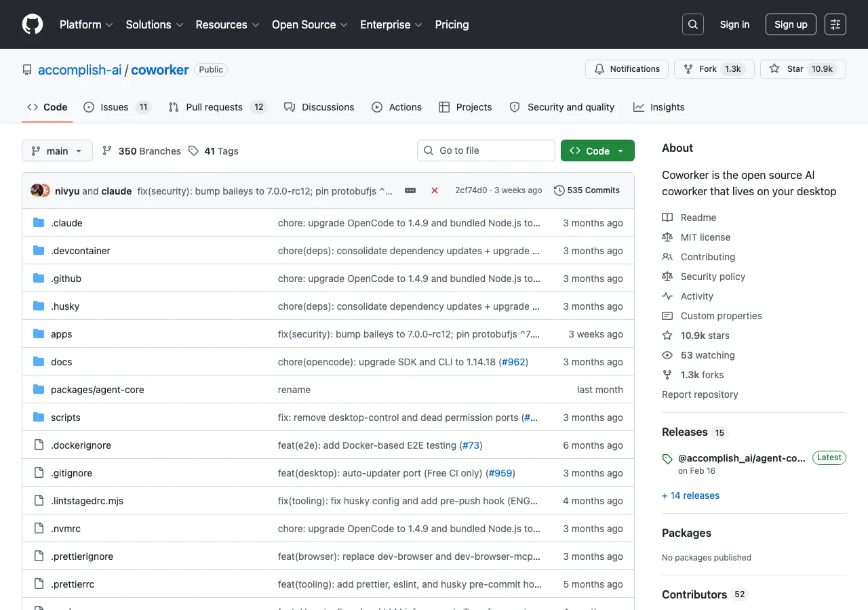
Task: Open the .husky folder
Action: [65, 306]
